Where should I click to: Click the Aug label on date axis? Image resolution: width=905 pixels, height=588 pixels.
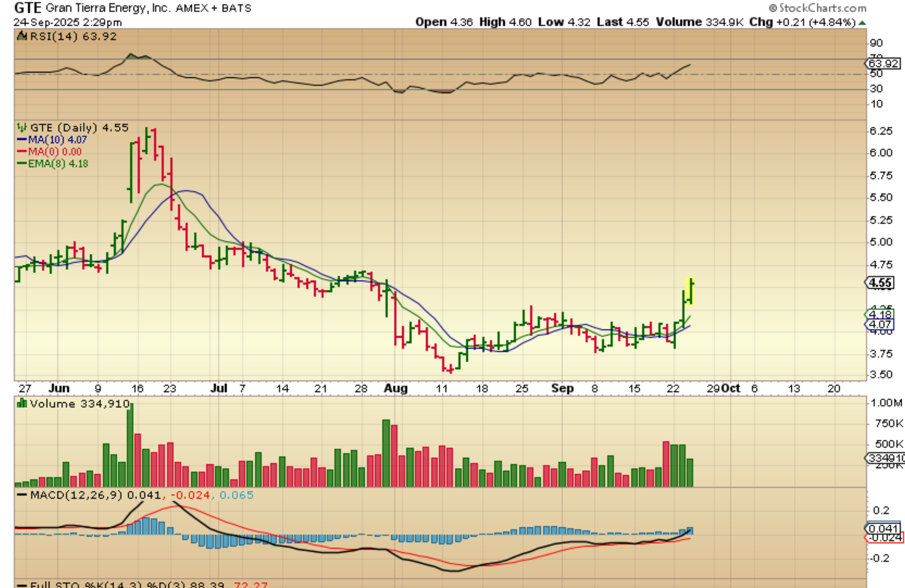(395, 388)
